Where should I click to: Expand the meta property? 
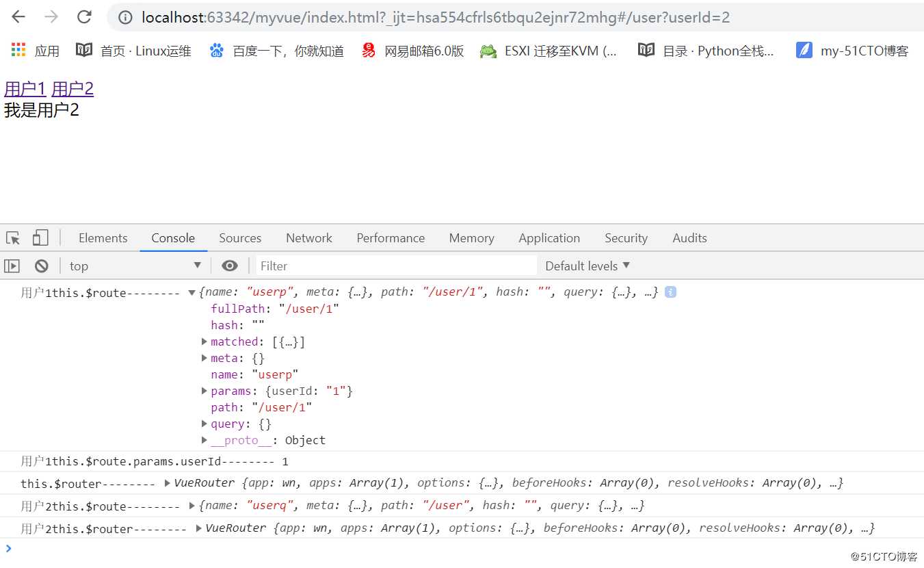pyautogui.click(x=204, y=358)
